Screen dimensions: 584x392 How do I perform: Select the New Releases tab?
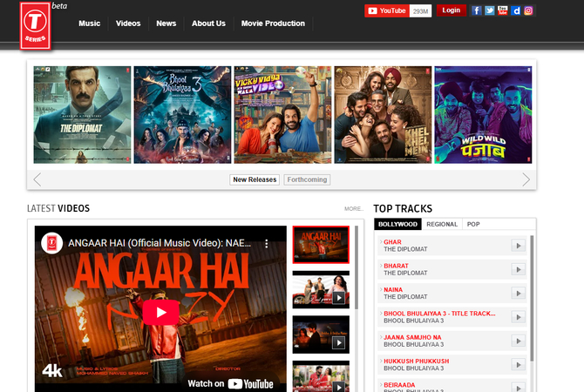[255, 179]
